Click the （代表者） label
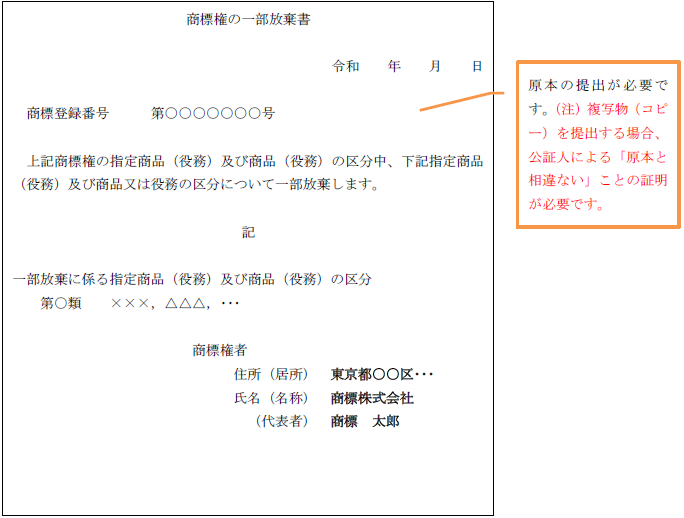The height and width of the screenshot is (518, 684). pyautogui.click(x=280, y=421)
